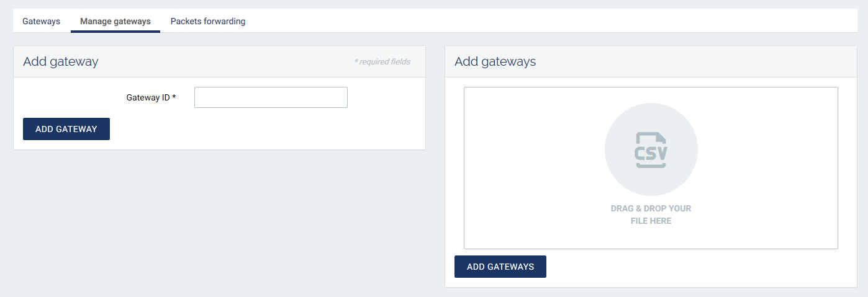This screenshot has width=868, height=297.
Task: Click blank tab bar right of Packets forwarding
Action: tap(528, 21)
